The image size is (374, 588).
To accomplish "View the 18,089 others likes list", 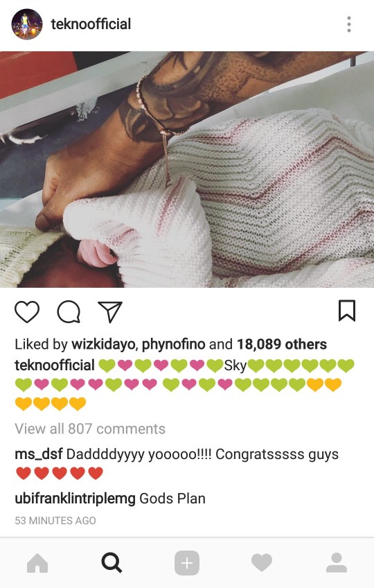I will pos(282,344).
